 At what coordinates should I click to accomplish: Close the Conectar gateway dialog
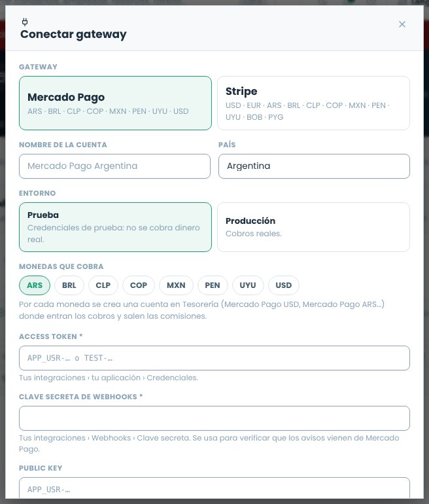tap(402, 24)
